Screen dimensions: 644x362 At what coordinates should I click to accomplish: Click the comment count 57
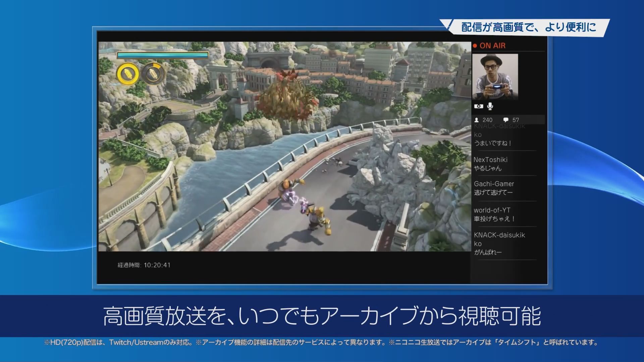(516, 120)
